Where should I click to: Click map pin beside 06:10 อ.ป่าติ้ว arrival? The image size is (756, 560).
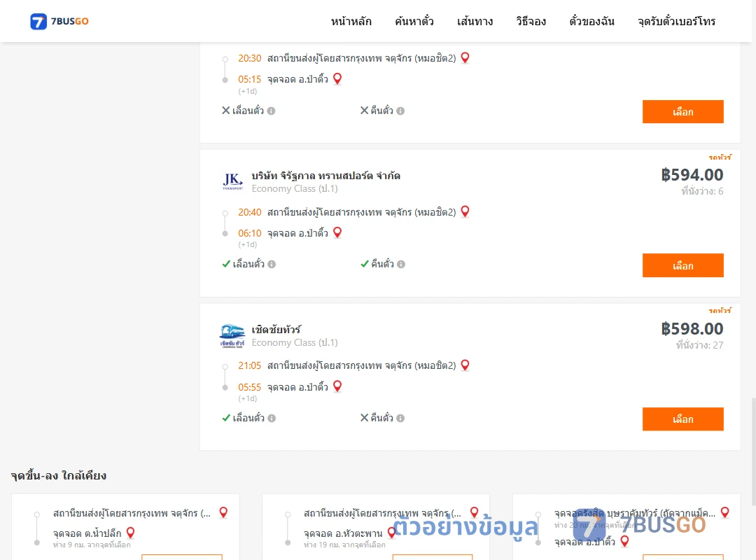(x=337, y=232)
